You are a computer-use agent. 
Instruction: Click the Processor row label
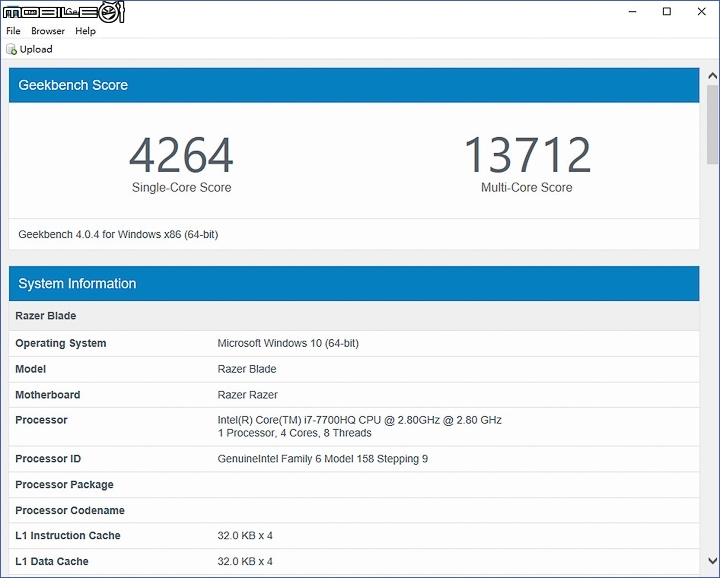click(x=41, y=420)
